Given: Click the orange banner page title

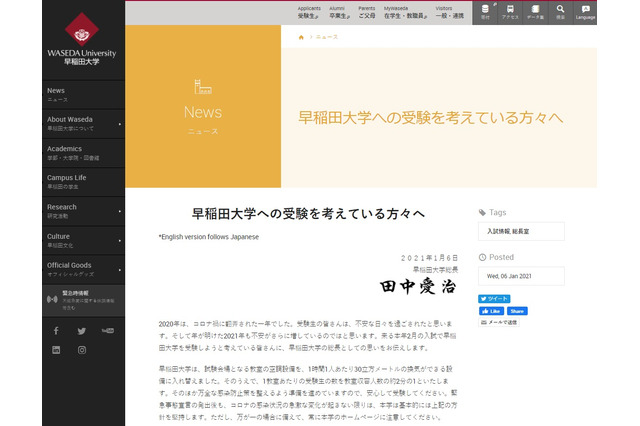Looking at the screenshot, I should click(430, 118).
